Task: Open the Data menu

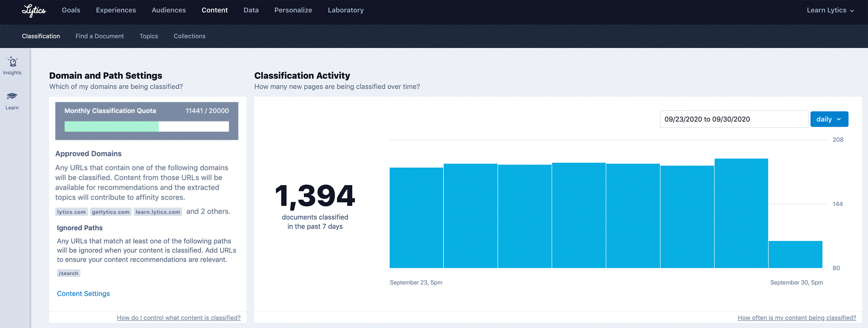Action: coord(251,10)
